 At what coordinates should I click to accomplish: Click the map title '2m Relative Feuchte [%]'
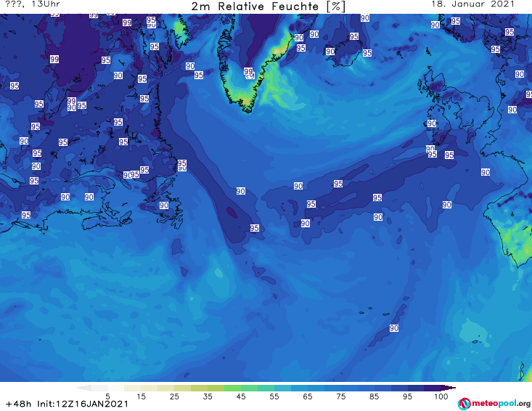[268, 7]
